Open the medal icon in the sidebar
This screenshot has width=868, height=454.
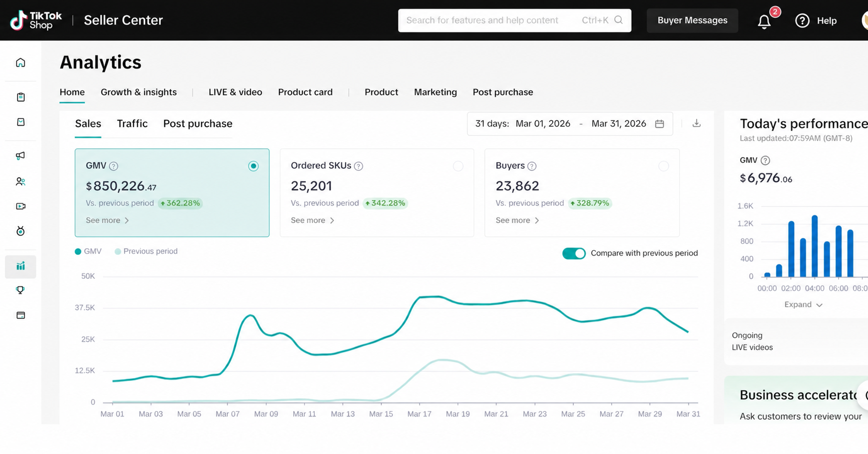point(21,231)
